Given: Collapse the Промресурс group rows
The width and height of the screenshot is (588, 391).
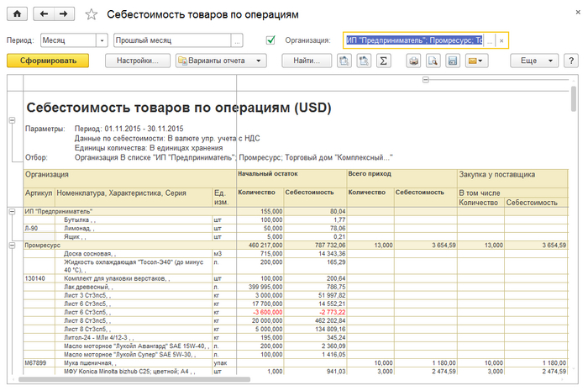Looking at the screenshot, I should pyautogui.click(x=12, y=245).
